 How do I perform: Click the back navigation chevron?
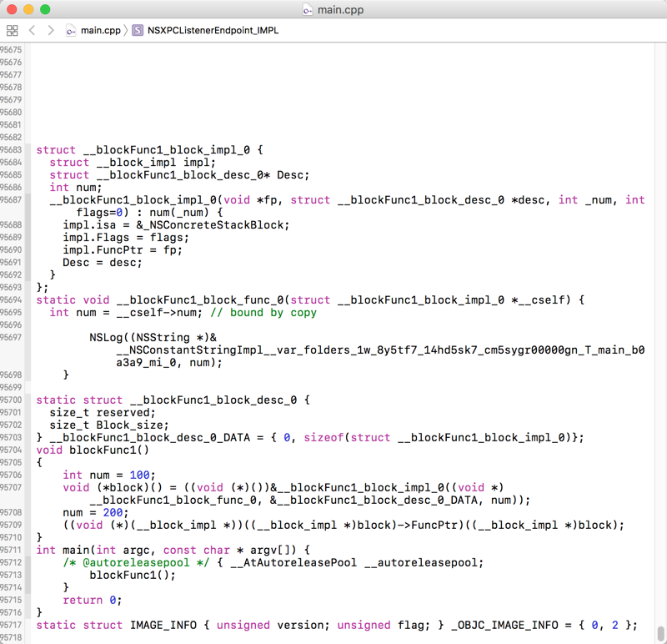(x=32, y=29)
